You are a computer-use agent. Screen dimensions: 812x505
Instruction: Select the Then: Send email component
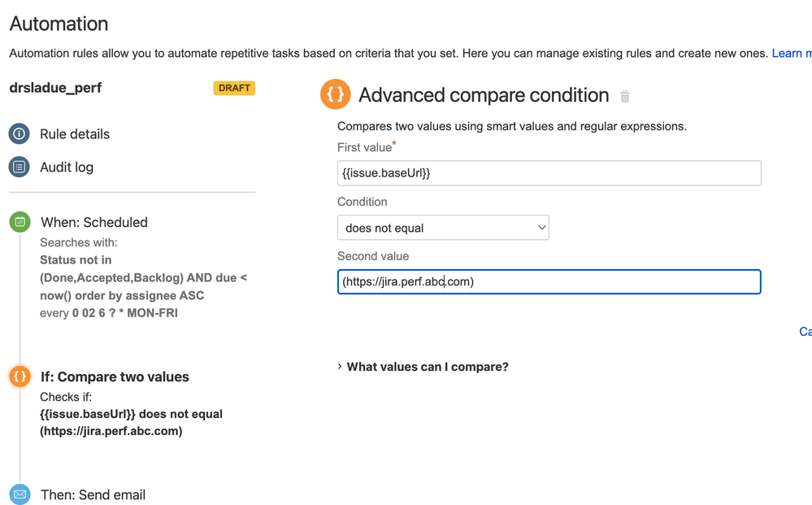[x=93, y=494]
